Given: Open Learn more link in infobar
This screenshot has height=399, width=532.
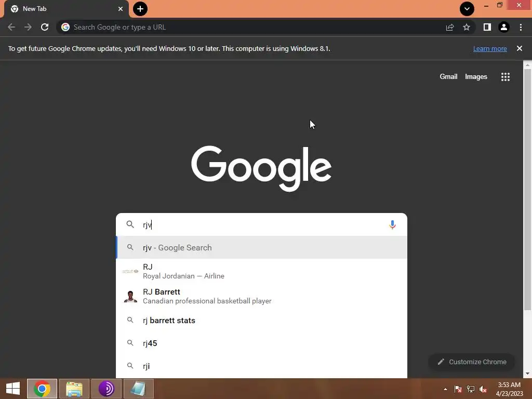Looking at the screenshot, I should click(x=490, y=48).
